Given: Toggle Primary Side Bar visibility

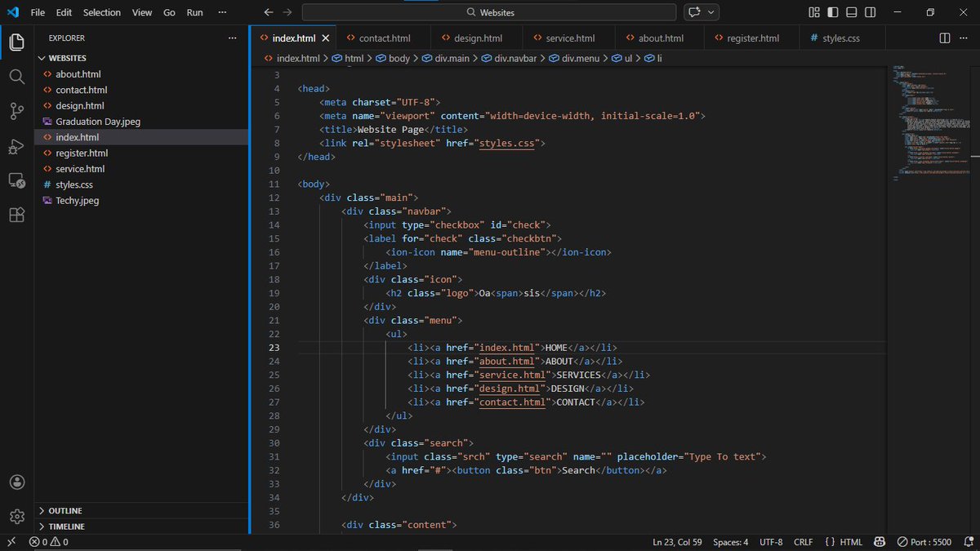Looking at the screenshot, I should (833, 12).
